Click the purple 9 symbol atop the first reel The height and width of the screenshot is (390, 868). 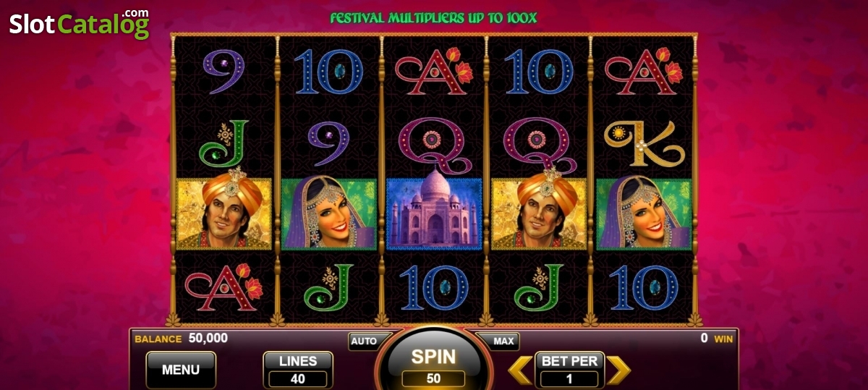coord(224,71)
